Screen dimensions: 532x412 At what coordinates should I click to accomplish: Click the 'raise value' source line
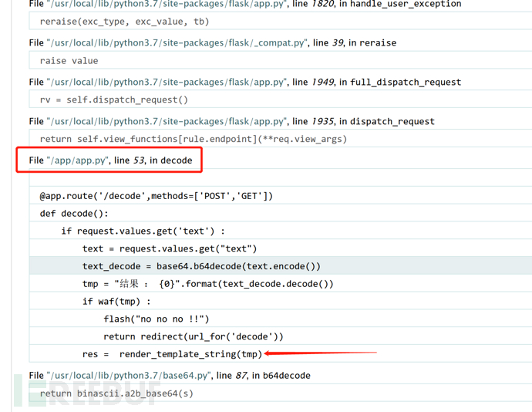(69, 60)
